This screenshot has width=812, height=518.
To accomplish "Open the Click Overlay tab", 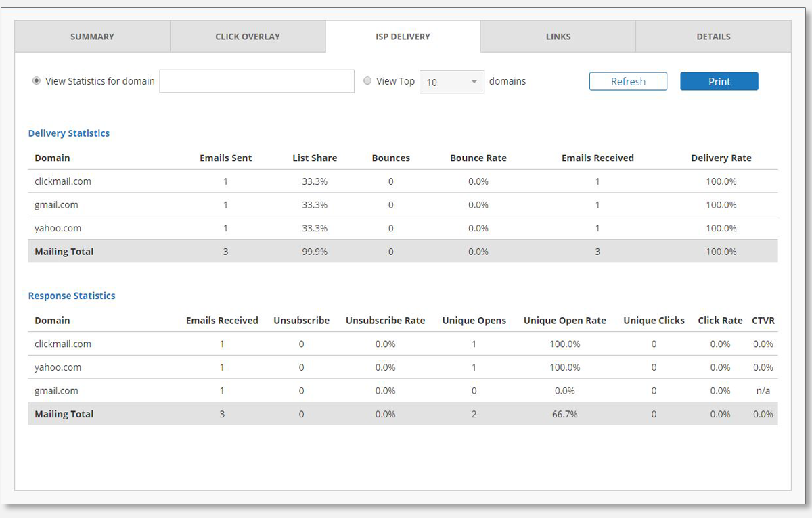I will [x=248, y=37].
